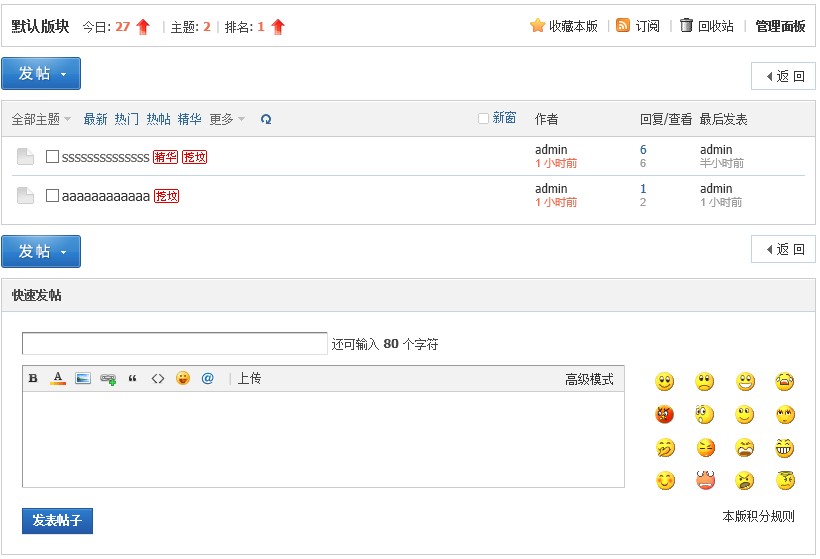
Task: Select the 精华 filter tab
Action: pos(189,119)
